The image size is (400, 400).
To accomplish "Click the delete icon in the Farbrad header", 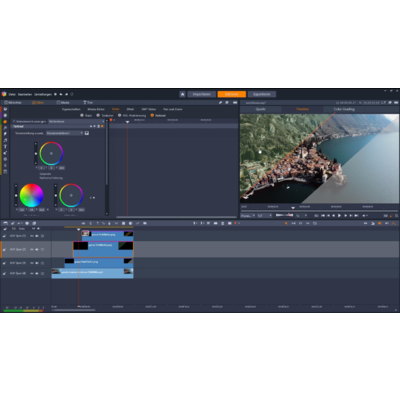I will 98,126.
